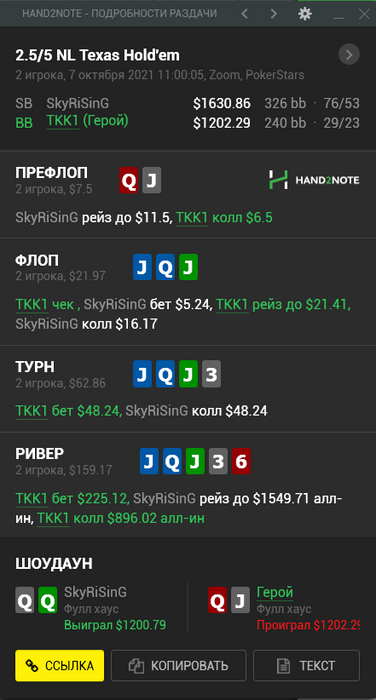Expand hand details with round chevron button
The width and height of the screenshot is (376, 700).
click(x=349, y=55)
